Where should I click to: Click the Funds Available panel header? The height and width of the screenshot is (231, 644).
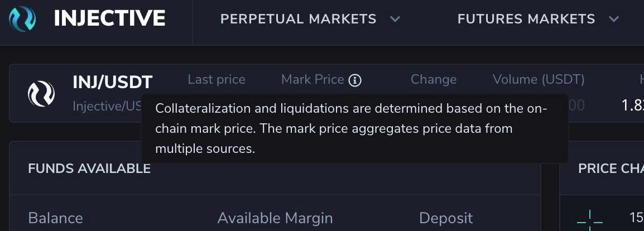click(89, 169)
